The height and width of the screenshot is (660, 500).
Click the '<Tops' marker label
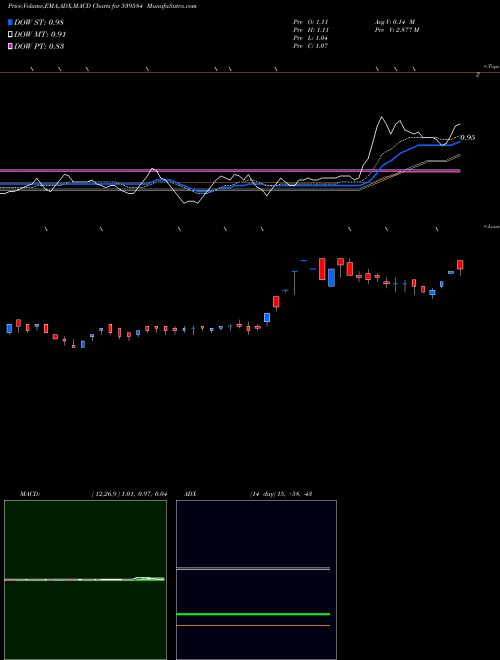click(491, 66)
